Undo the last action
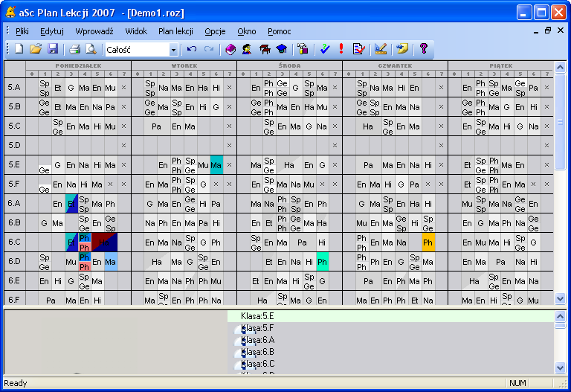Image resolution: width=571 pixels, height=392 pixels. point(192,49)
